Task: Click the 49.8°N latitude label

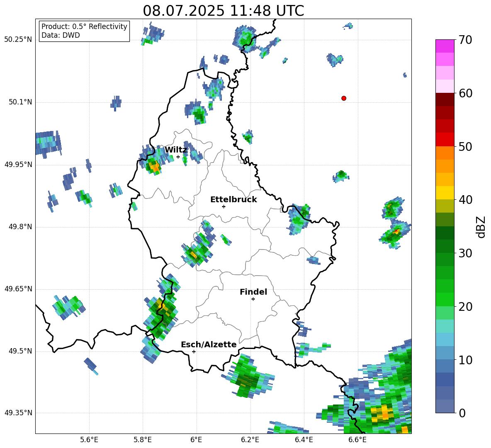Action: (20, 227)
